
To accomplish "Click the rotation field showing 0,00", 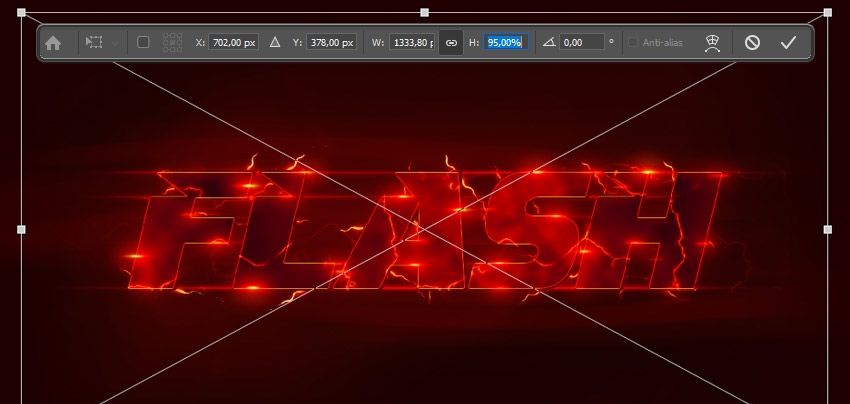I will click(582, 42).
